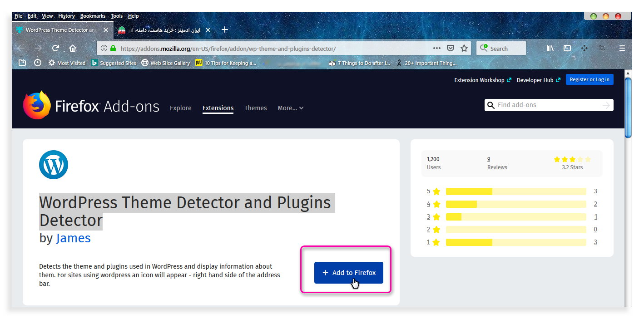Open the Library toolbar icon

click(x=550, y=48)
